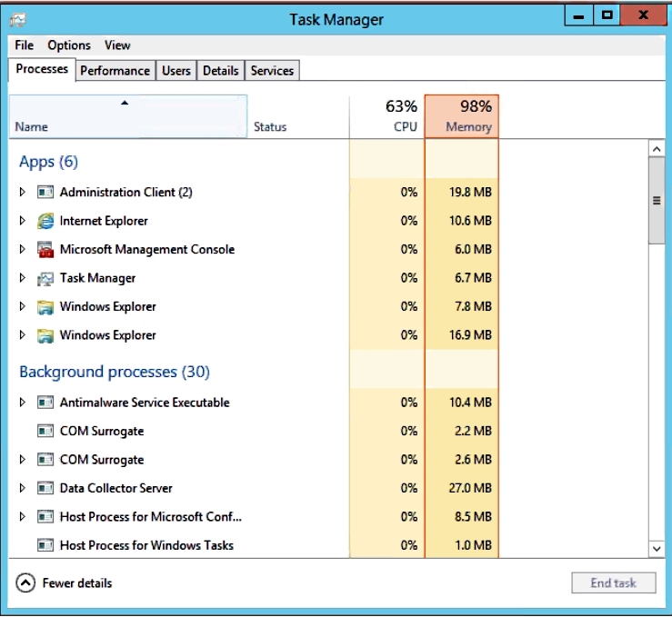Screen dimensions: 672x617
Task: Click the Task Manager title bar icon
Action: point(18,19)
